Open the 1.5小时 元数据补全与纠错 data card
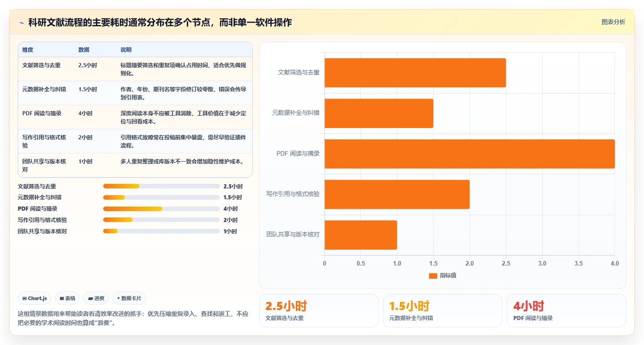Viewport: 644px width, 345px height. tap(443, 310)
